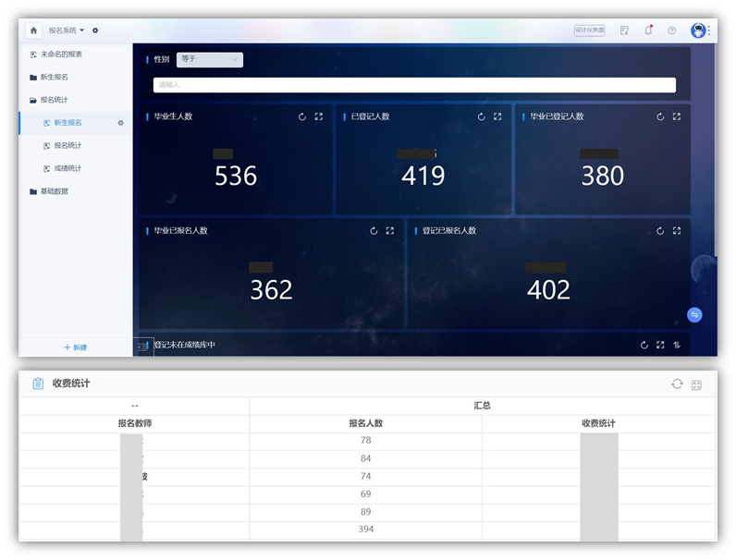This screenshot has width=736, height=560.
Task: Open the user avatar menu
Action: 698,30
